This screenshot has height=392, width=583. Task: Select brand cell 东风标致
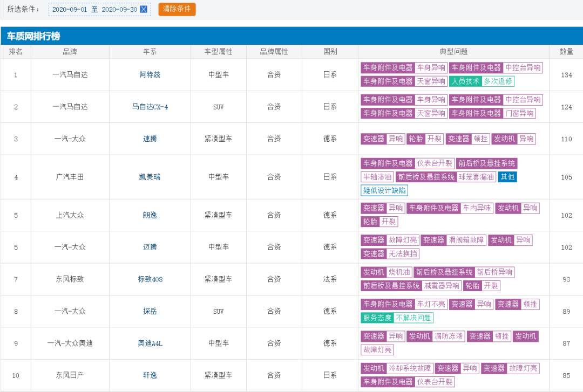[x=70, y=279]
